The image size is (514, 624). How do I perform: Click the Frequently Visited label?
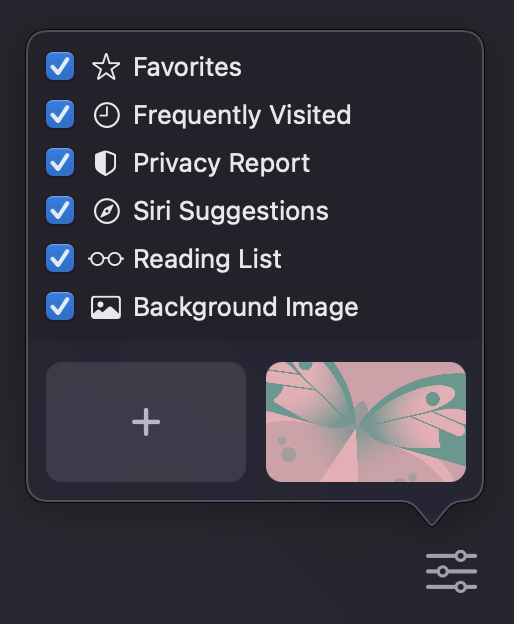click(242, 115)
